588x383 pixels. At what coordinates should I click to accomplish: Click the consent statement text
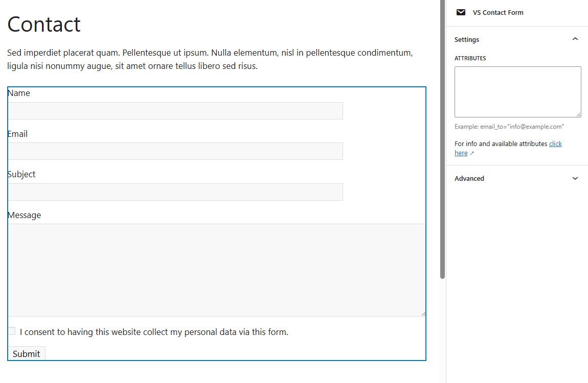pos(153,331)
